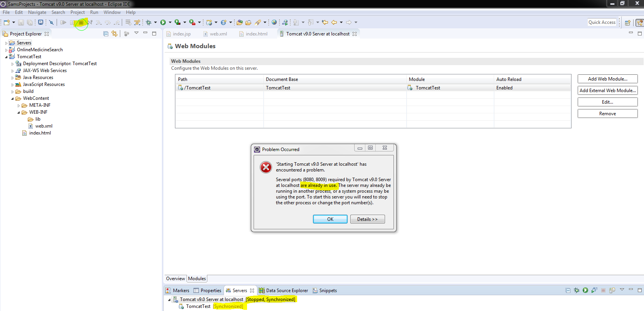Click the Add Web Module... button
The width and height of the screenshot is (644, 311).
pyautogui.click(x=607, y=79)
